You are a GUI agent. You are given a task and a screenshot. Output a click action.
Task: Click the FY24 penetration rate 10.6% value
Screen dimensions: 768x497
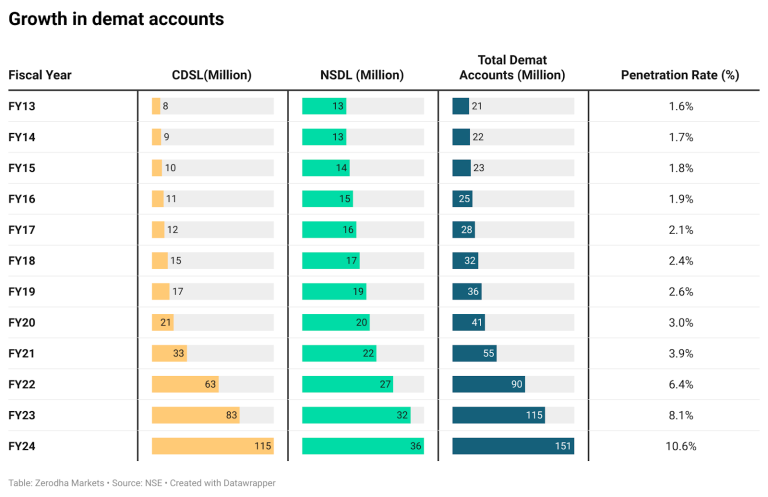click(x=680, y=446)
